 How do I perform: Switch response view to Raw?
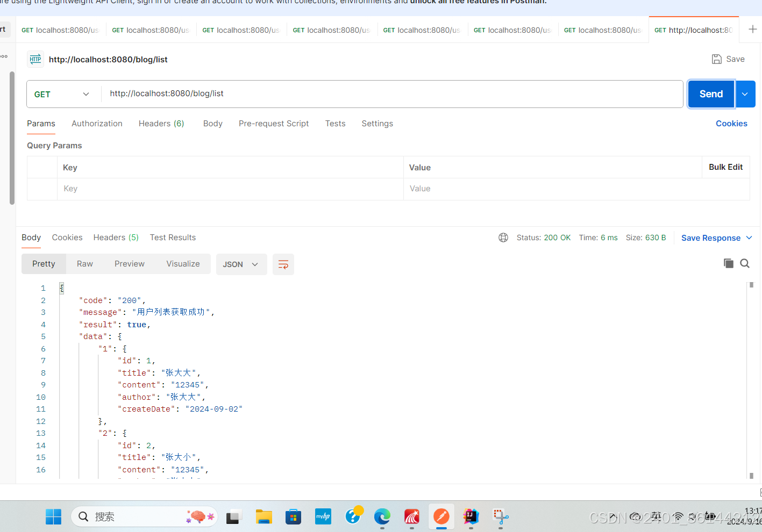(x=84, y=263)
